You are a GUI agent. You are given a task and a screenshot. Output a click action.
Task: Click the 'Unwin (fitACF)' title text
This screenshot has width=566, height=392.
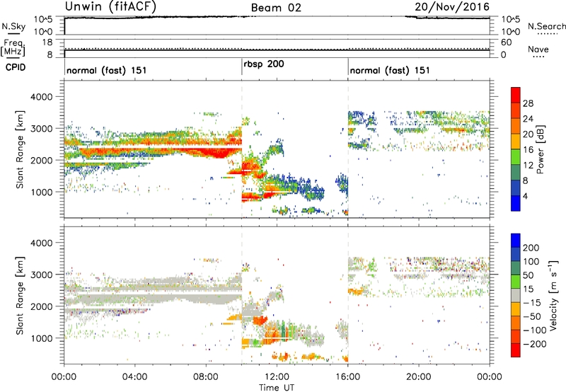[x=110, y=6]
